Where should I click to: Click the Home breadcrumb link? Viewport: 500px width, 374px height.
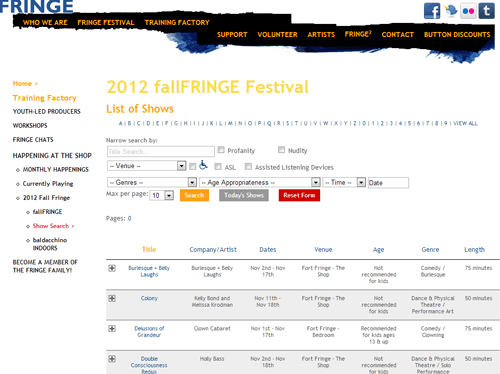22,84
